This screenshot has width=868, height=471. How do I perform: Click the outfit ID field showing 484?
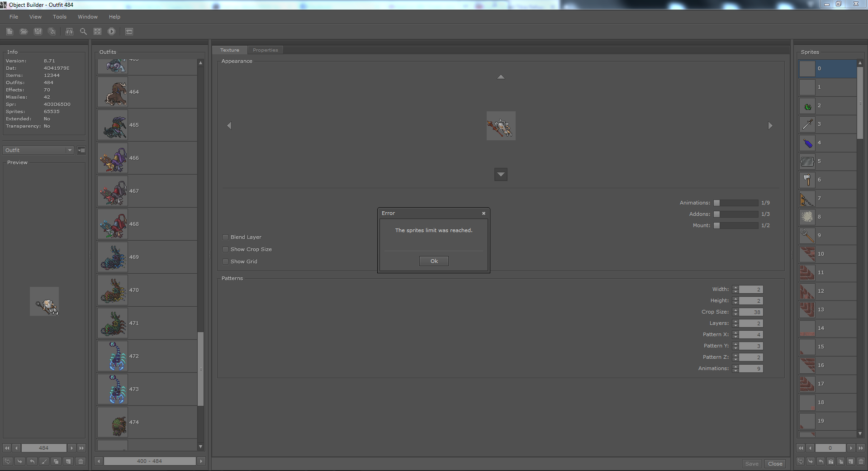click(x=44, y=448)
